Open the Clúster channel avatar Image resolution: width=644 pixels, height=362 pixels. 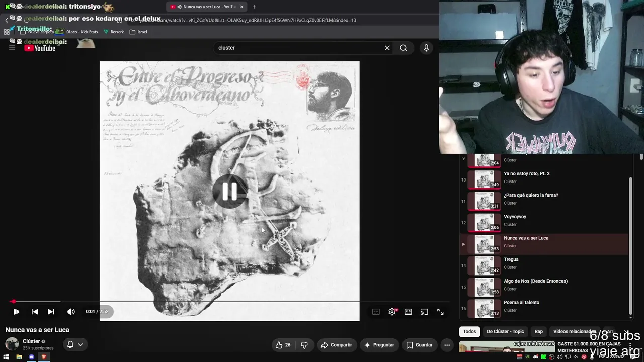[x=12, y=344]
